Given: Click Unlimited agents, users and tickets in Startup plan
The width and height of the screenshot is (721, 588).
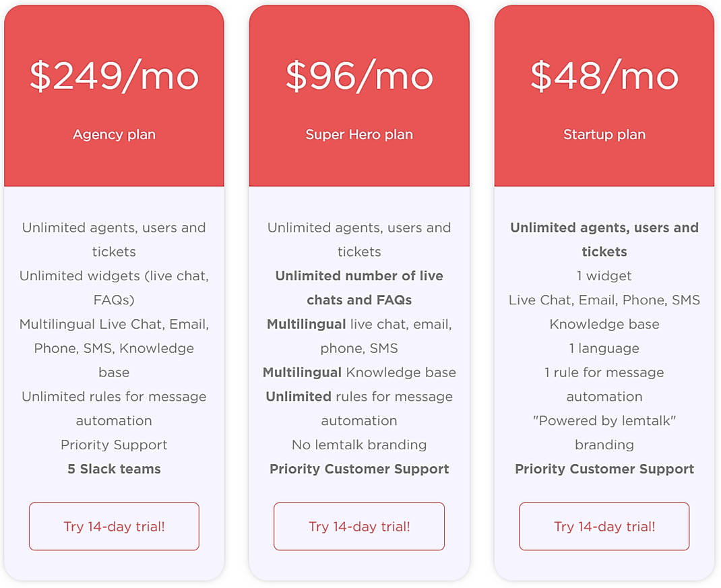Looking at the screenshot, I should (x=603, y=239).
